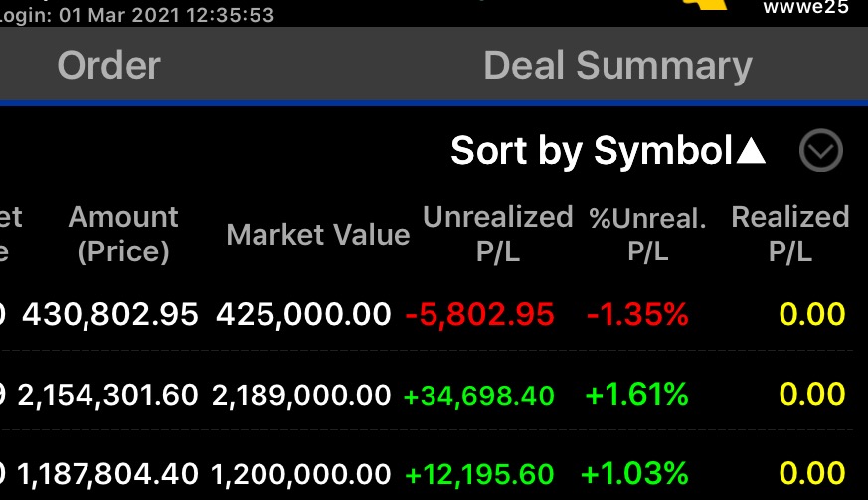The image size is (868, 500).
Task: Click the +1.61% unrealized percentage
Action: 637,395
